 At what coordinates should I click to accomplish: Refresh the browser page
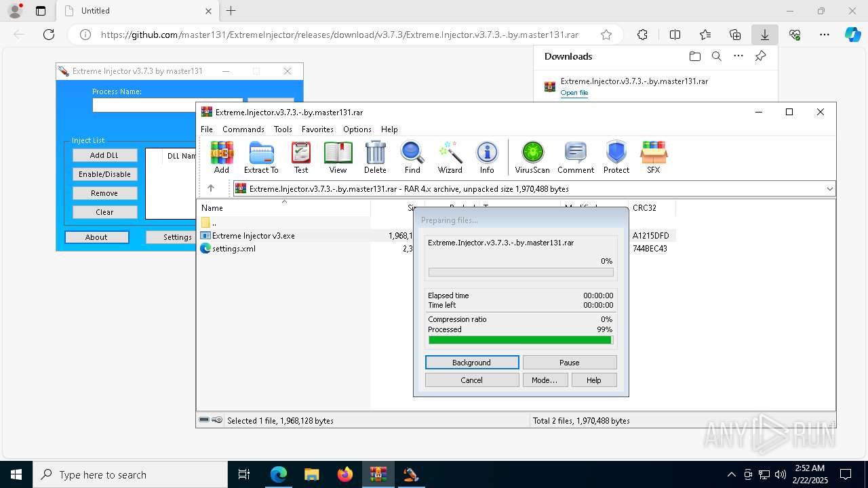click(49, 35)
